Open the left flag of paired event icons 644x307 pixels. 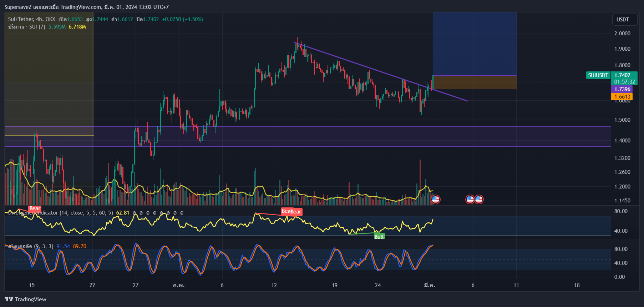470,199
